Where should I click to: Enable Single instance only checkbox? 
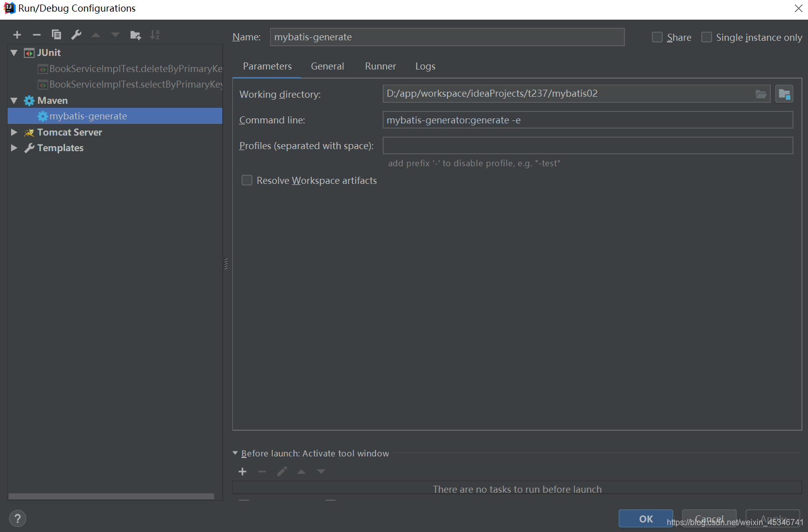click(707, 37)
